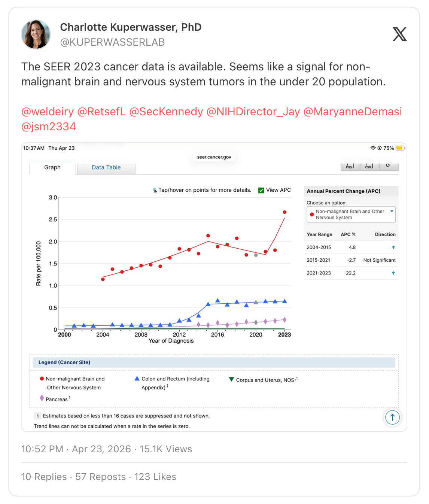This screenshot has width=429, height=504.
Task: Toggle the View APC checkbox
Action: [261, 190]
